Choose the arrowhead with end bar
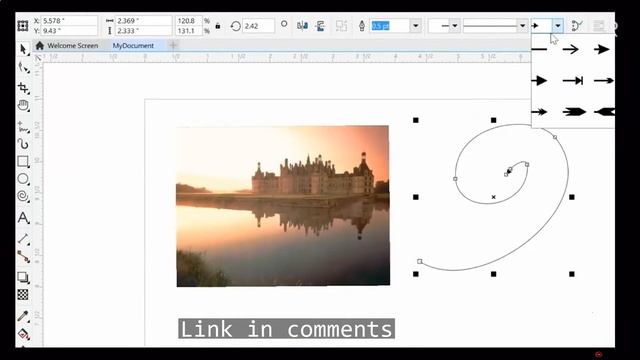 (x=573, y=80)
